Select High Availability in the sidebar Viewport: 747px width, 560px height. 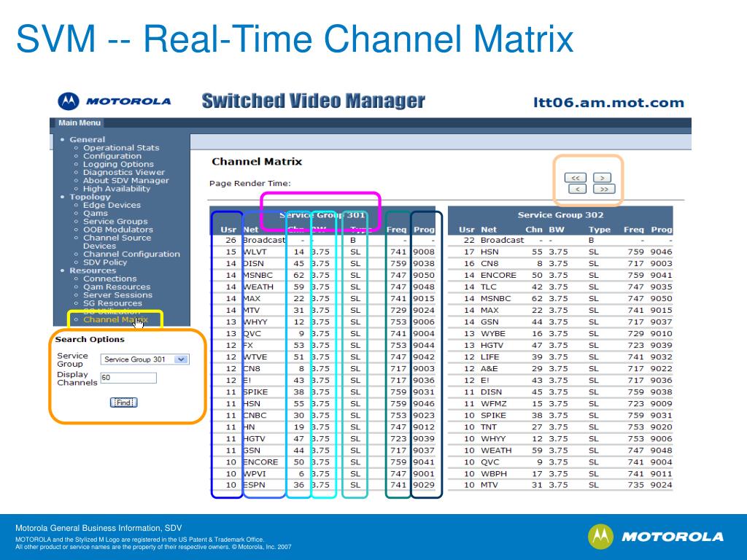tap(117, 189)
